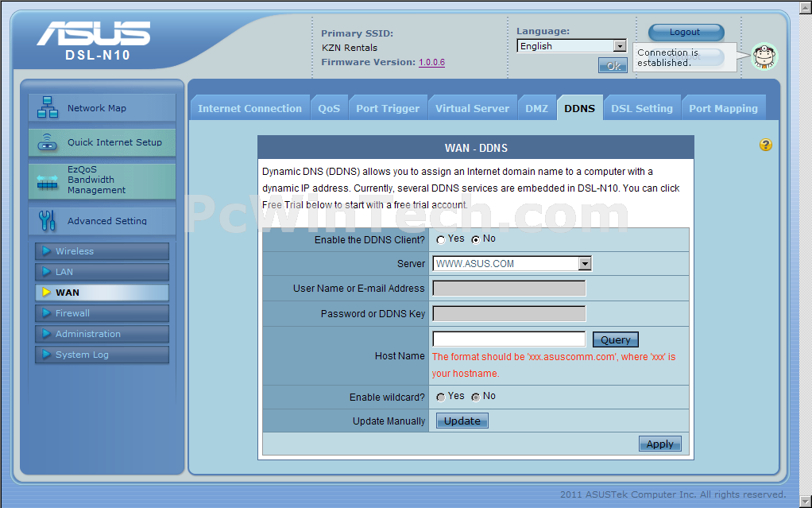Click the yellow arrow icon beside WAN

click(46, 293)
